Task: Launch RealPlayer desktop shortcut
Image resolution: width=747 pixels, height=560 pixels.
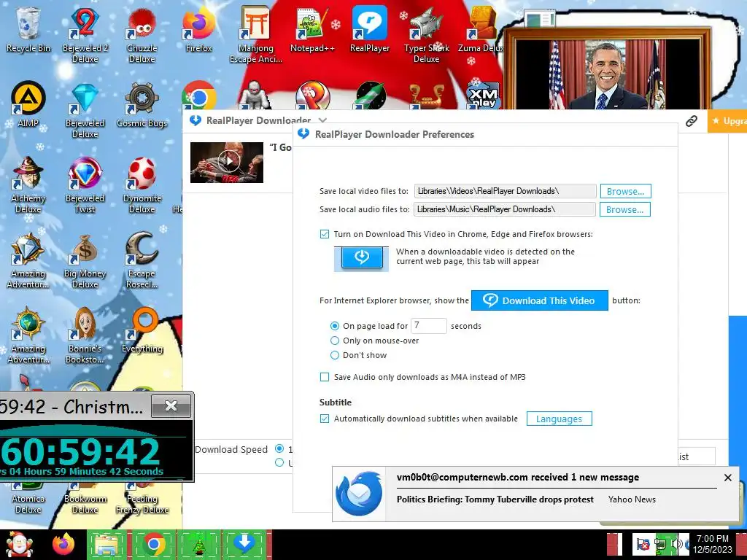Action: (x=370, y=28)
